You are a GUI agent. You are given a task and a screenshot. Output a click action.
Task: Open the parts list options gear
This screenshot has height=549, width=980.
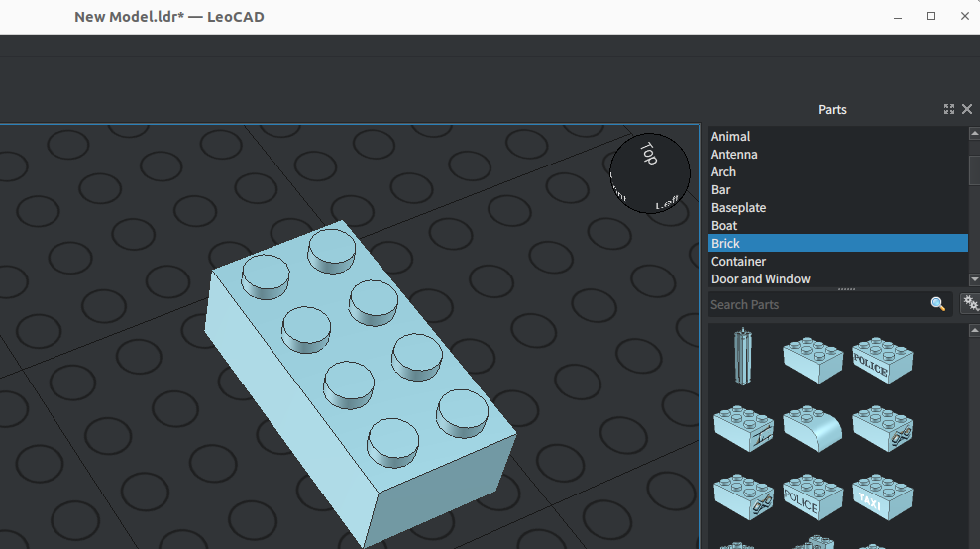click(971, 304)
